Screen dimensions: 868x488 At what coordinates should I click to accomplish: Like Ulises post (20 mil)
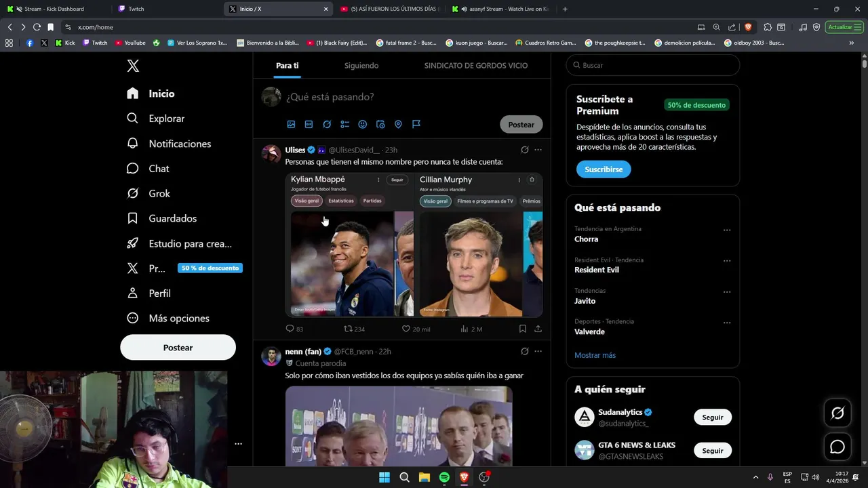click(416, 329)
